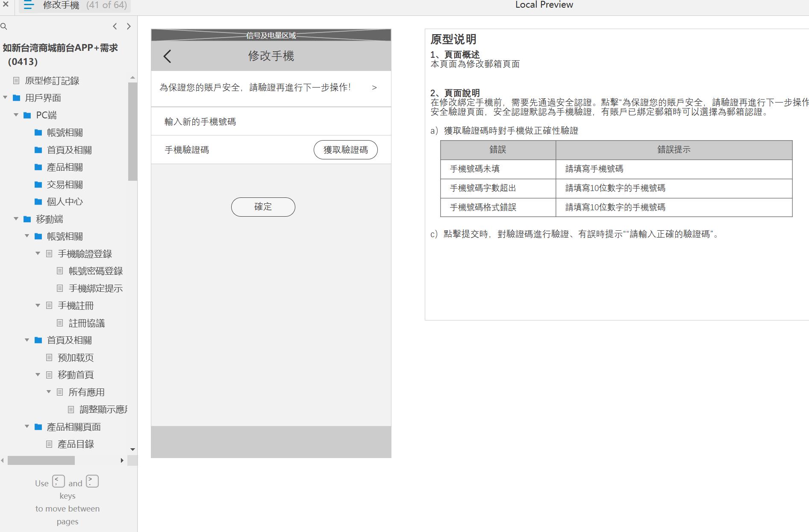Click the sidebar horizontal scrollbar thumb
Image resolution: width=809 pixels, height=532 pixels.
tap(41, 460)
